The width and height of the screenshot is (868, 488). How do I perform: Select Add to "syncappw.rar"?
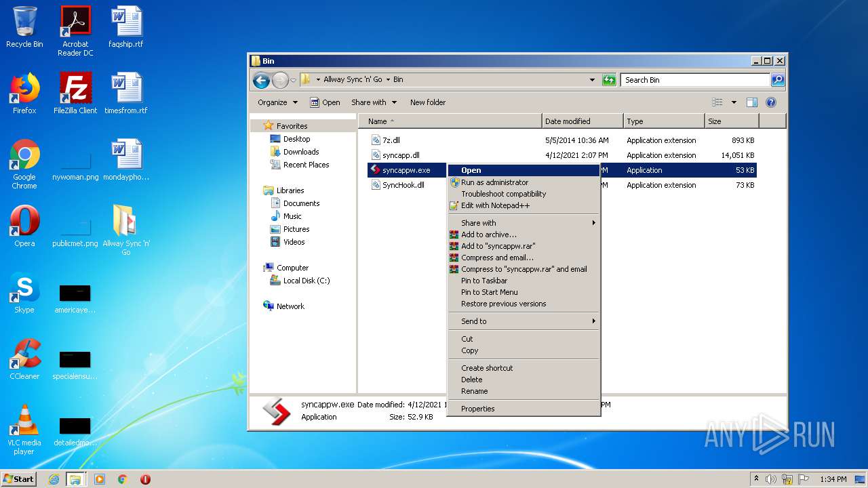point(524,246)
